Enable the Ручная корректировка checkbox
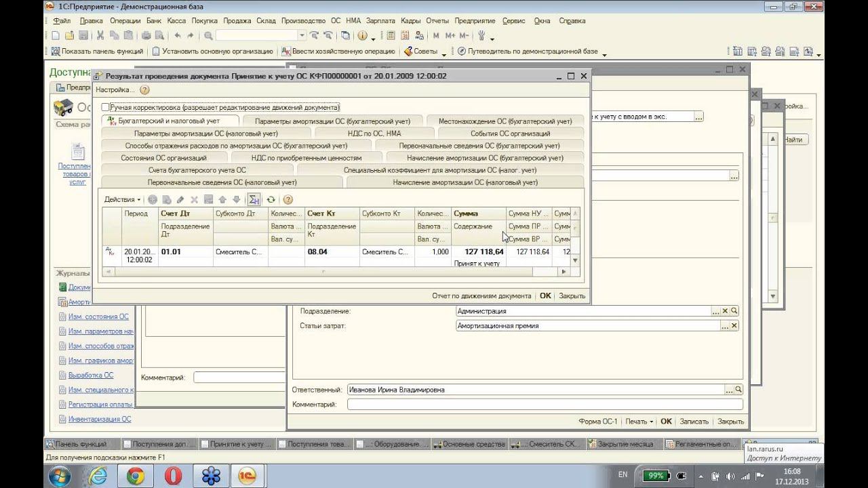868x488 pixels. coord(105,107)
